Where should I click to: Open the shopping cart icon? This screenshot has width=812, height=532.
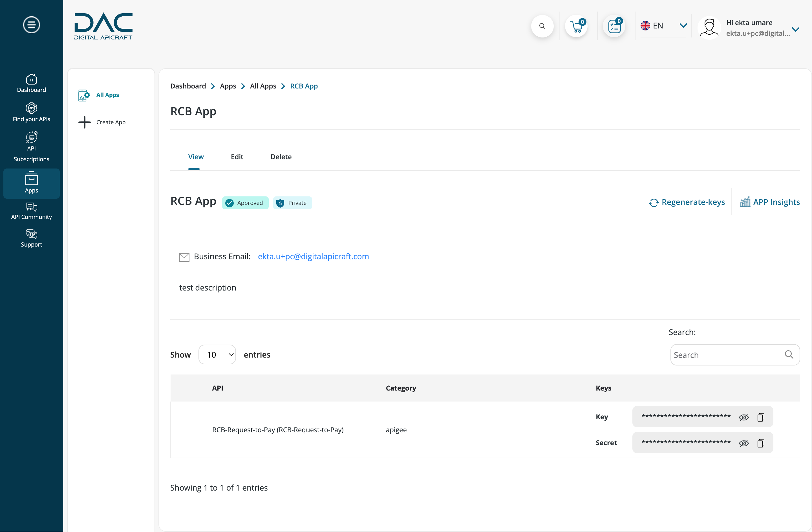(576, 26)
